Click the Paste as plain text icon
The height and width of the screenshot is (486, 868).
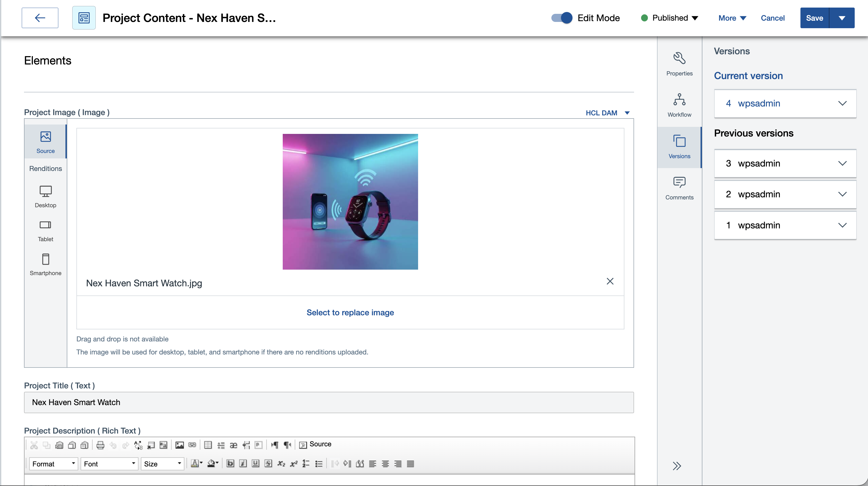(x=72, y=445)
